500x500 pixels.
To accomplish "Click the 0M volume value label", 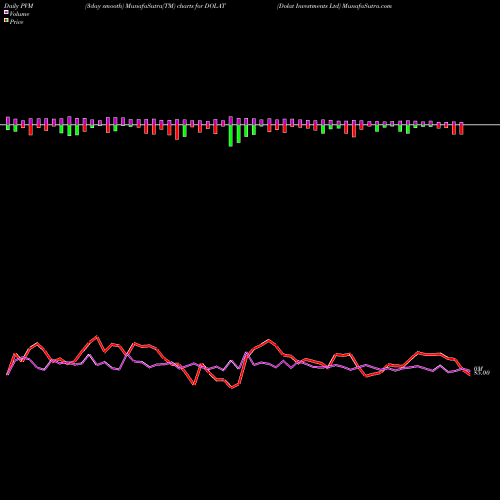I will point(478,368).
